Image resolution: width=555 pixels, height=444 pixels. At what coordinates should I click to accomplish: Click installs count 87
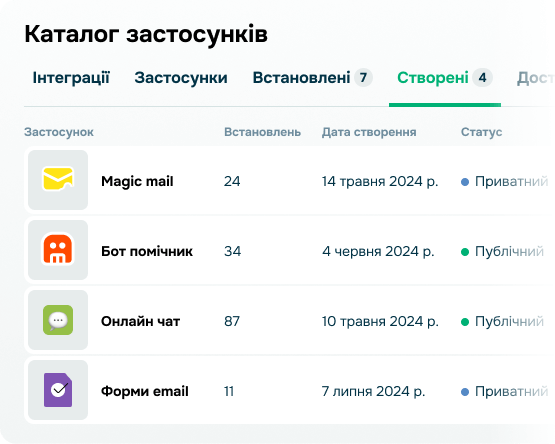click(x=232, y=321)
